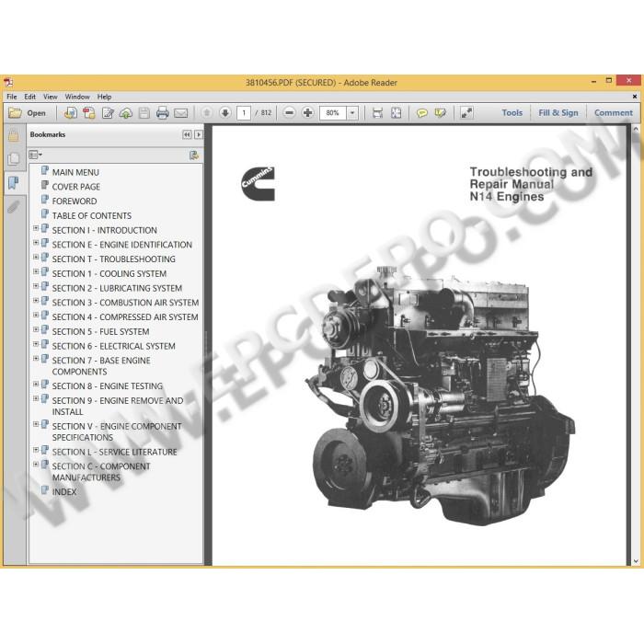The image size is (644, 644).
Task: Open the bookmarks options menu dropdown
Action: point(35,155)
